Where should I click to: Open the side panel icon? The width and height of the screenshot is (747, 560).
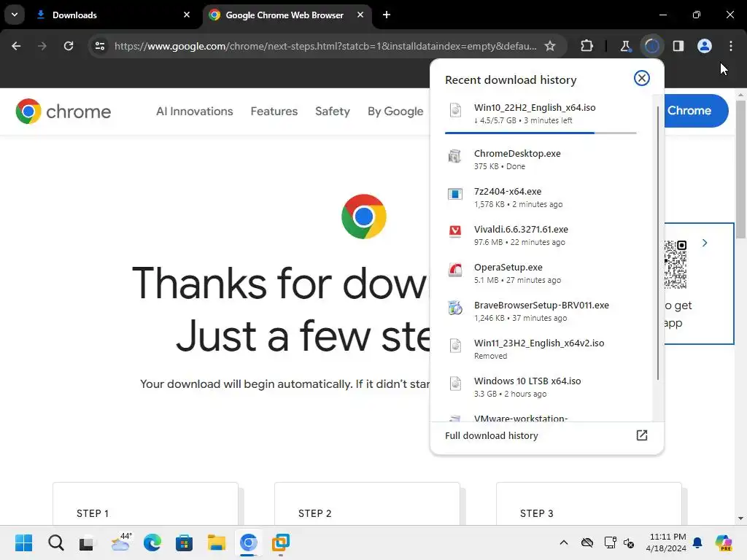coord(678,46)
